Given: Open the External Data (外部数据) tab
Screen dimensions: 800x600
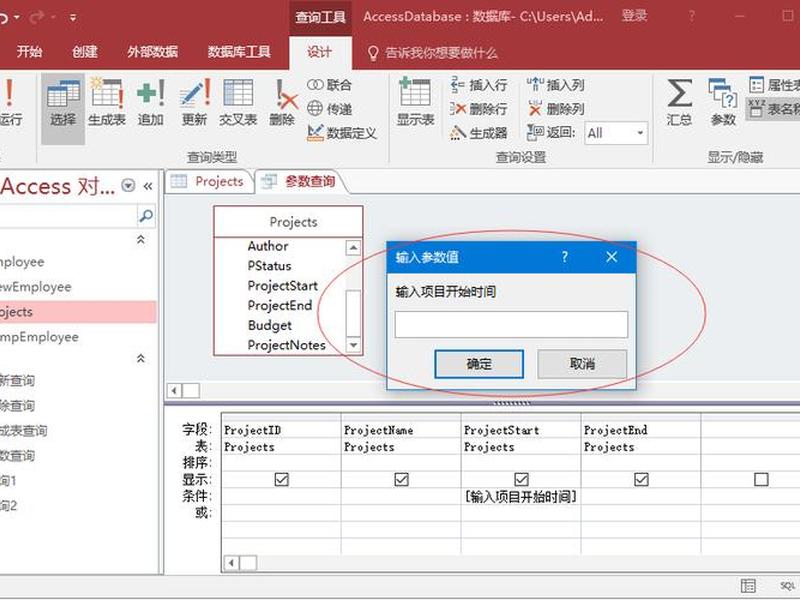Looking at the screenshot, I should point(153,52).
